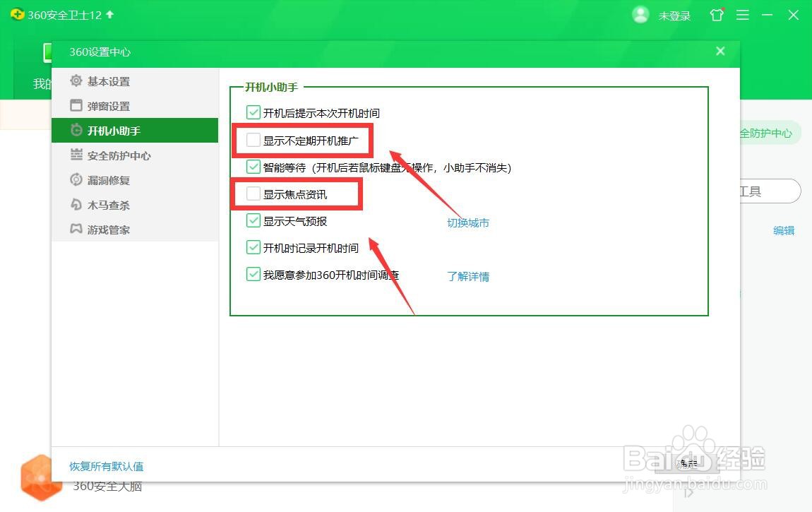Open the 了解详情 link
The height and width of the screenshot is (512, 812).
click(x=468, y=276)
